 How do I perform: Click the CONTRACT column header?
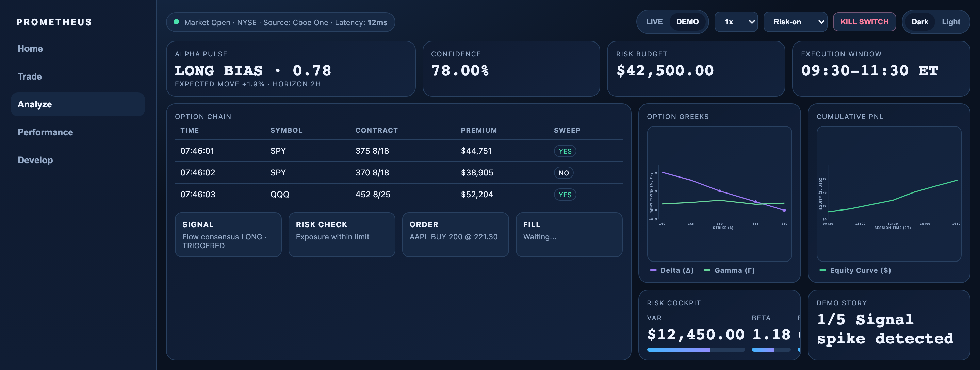click(376, 131)
